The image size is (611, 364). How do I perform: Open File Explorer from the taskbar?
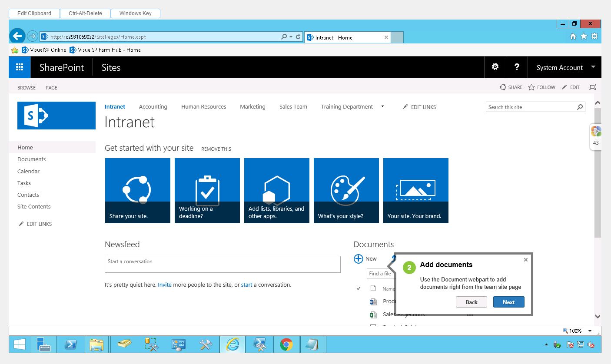pyautogui.click(x=96, y=345)
